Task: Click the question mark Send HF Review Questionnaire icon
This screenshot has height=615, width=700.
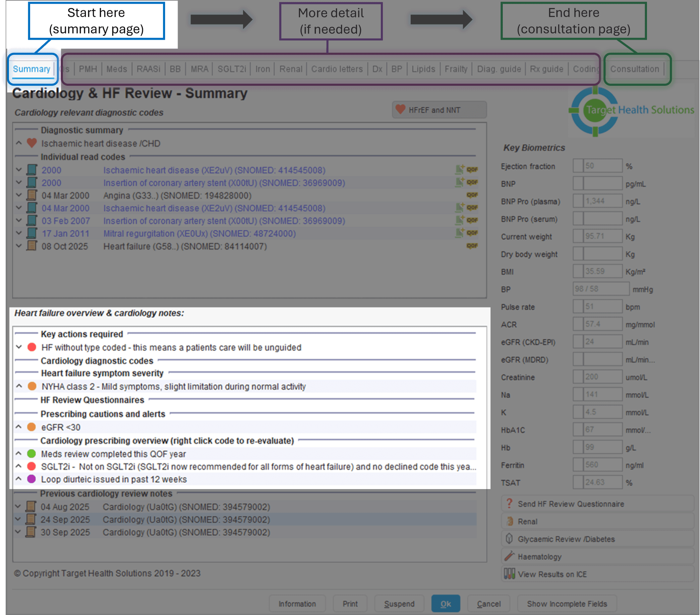Action: [x=509, y=503]
